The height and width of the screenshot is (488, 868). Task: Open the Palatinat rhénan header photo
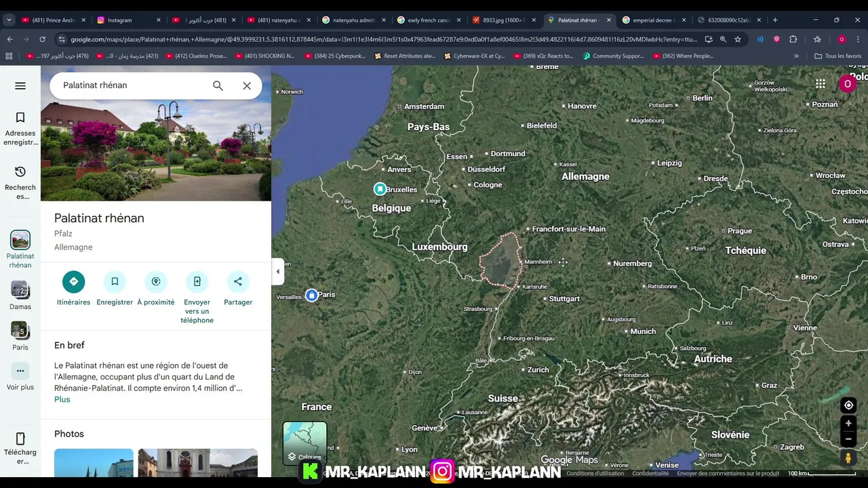pyautogui.click(x=156, y=150)
